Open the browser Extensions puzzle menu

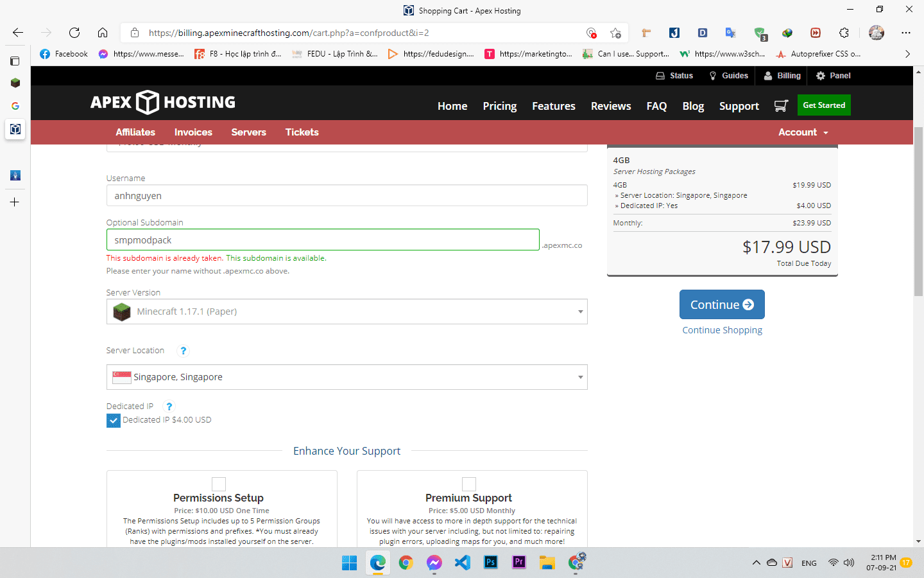tap(844, 33)
